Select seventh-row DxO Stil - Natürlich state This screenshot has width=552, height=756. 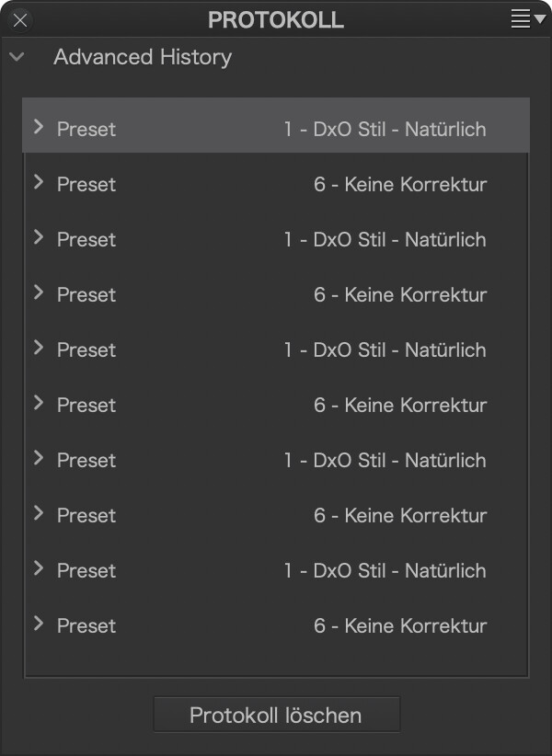pos(276,461)
